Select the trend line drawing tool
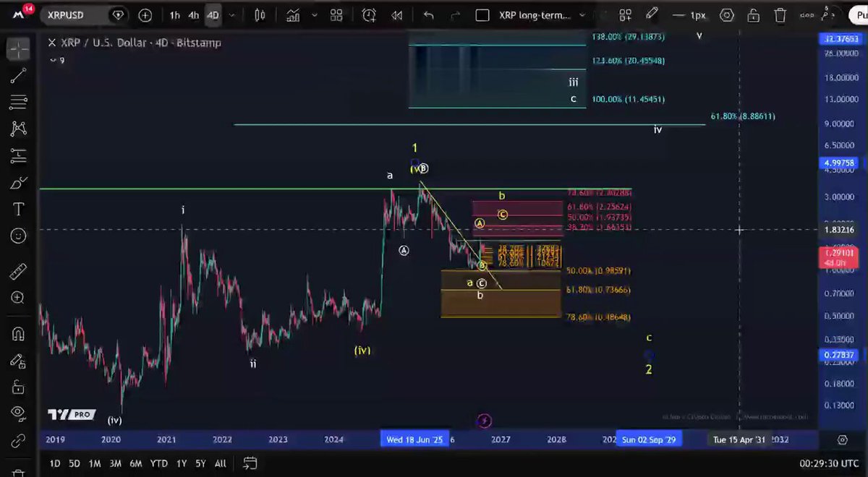This screenshot has height=477, width=868. point(19,75)
